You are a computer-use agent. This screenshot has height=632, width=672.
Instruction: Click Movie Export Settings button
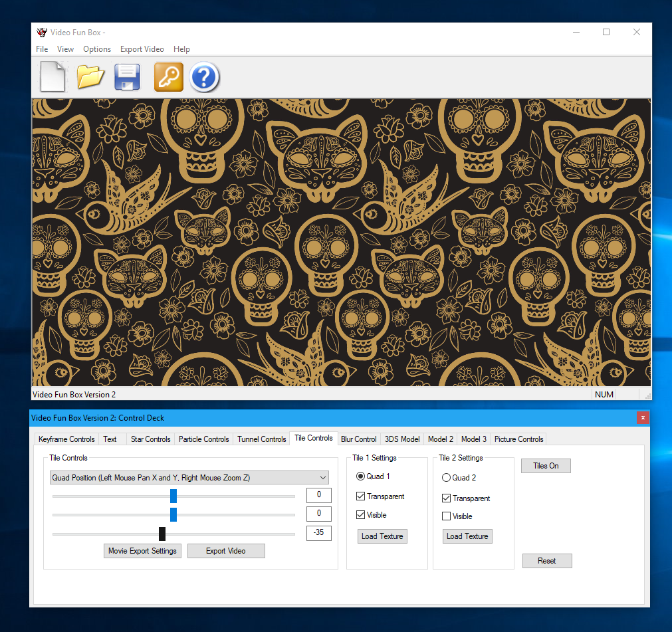[x=142, y=551]
